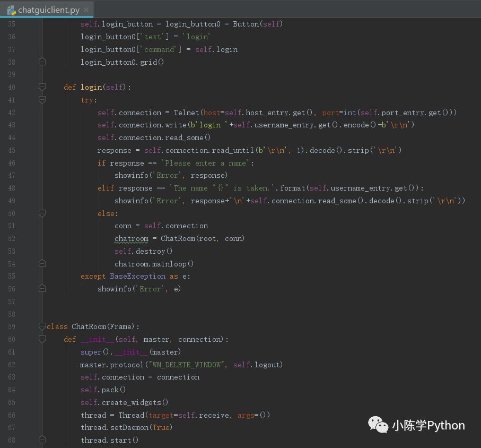The width and height of the screenshot is (481, 448).
Task: Click the fold end marker on line 38
Action: (x=42, y=62)
